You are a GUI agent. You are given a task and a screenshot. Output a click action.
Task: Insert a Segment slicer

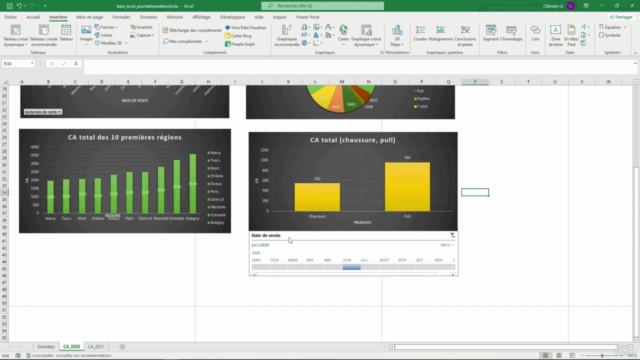pyautogui.click(x=491, y=33)
